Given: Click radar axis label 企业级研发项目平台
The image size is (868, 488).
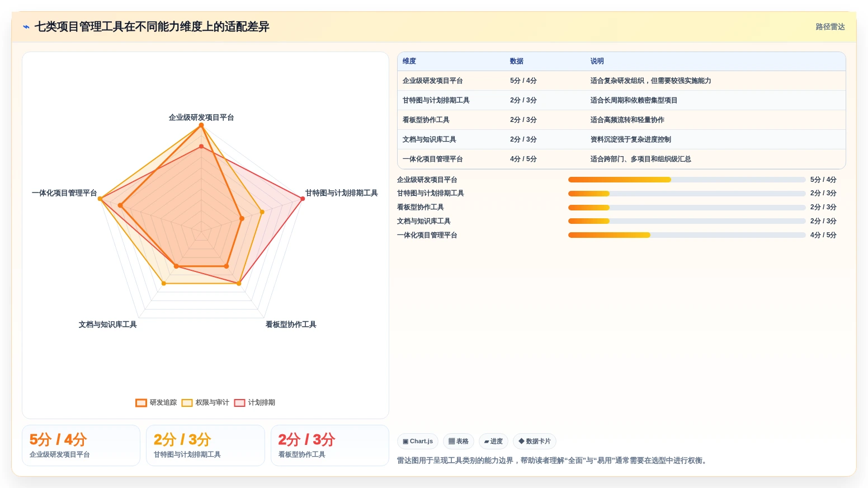Looking at the screenshot, I should pyautogui.click(x=201, y=118).
